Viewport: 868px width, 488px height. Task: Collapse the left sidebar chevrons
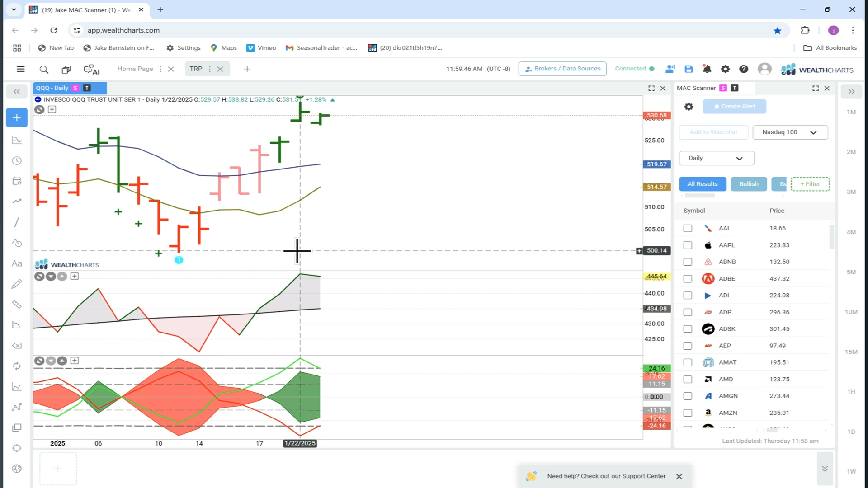17,92
